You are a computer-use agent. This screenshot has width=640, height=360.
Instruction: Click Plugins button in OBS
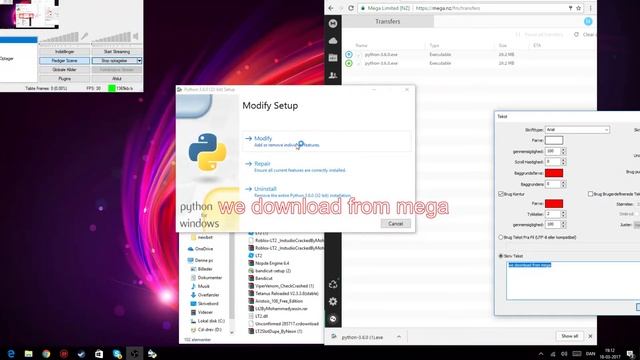coord(64,78)
